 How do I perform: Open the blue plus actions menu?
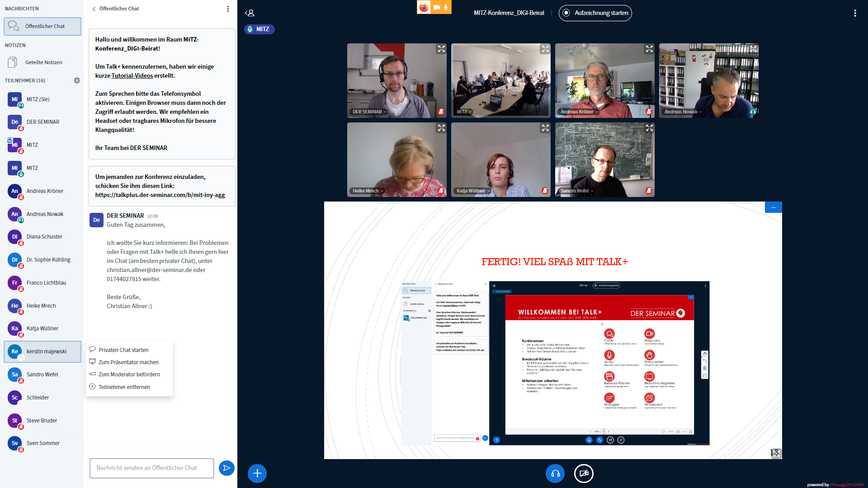coord(257,473)
